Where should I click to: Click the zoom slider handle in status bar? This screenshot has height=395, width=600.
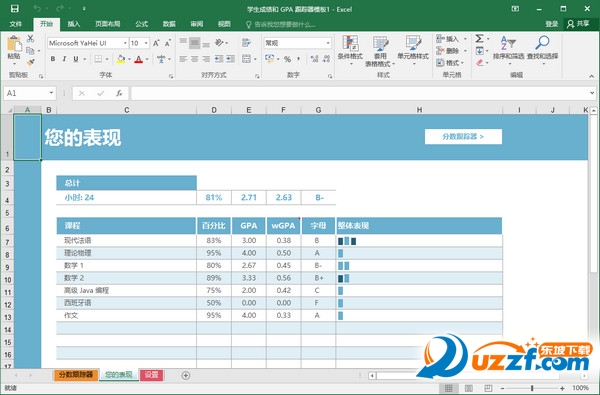(x=532, y=388)
